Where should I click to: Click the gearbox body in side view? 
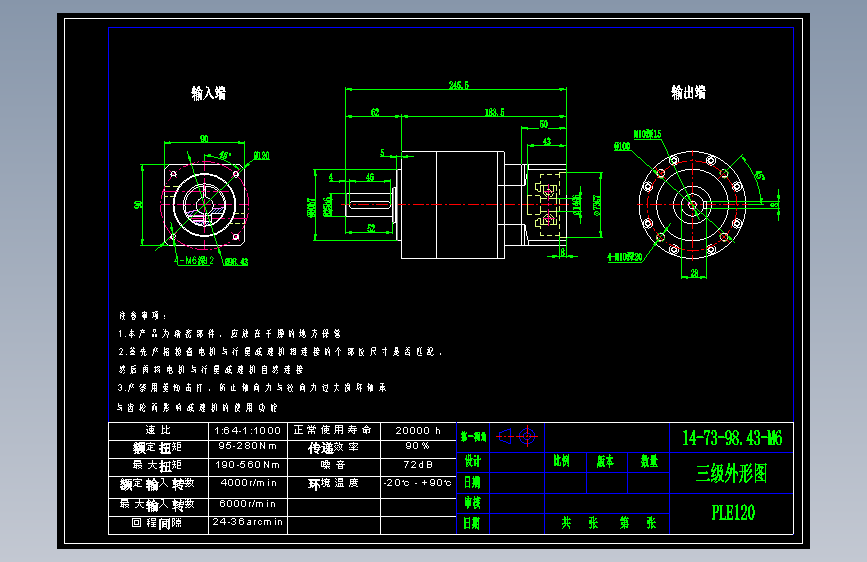pyautogui.click(x=452, y=205)
